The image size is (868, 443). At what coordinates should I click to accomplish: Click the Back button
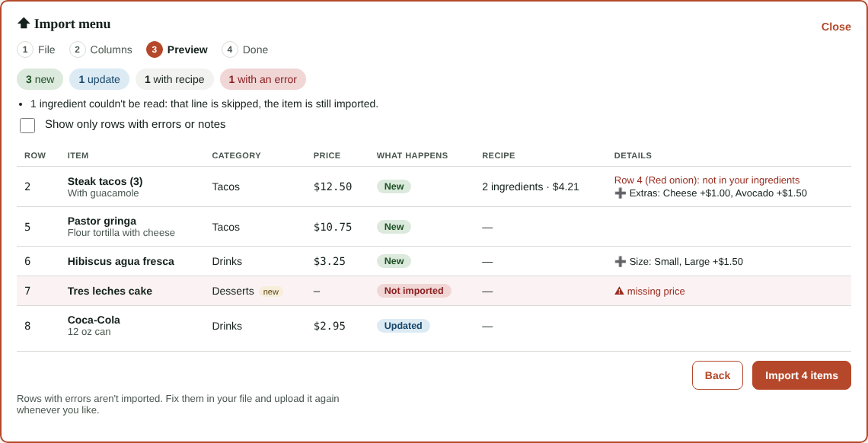click(x=717, y=375)
